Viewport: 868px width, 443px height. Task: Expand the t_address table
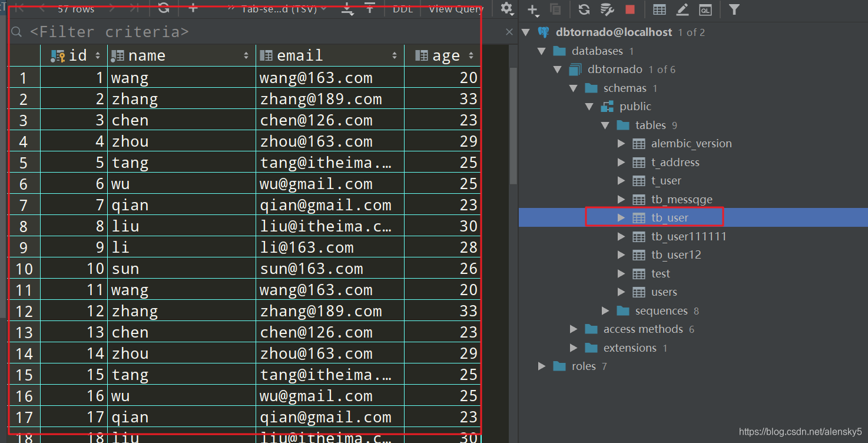[621, 163]
